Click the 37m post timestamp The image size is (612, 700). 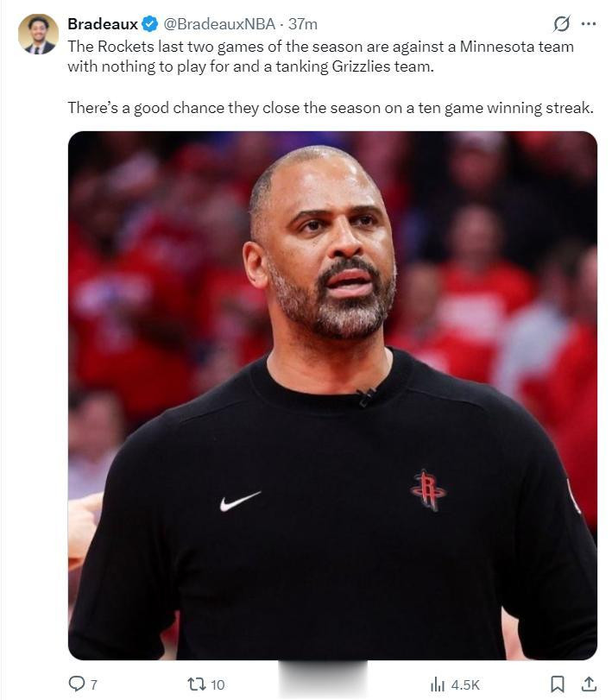(303, 24)
